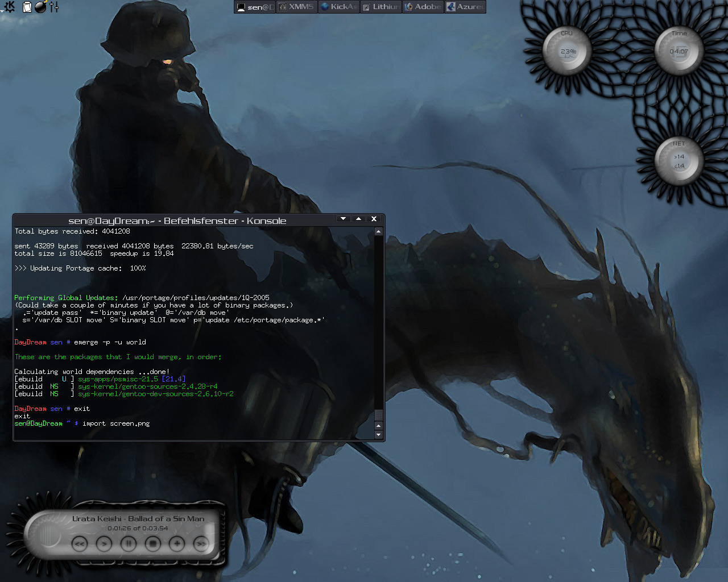Skip to previous track in music widget

80,544
